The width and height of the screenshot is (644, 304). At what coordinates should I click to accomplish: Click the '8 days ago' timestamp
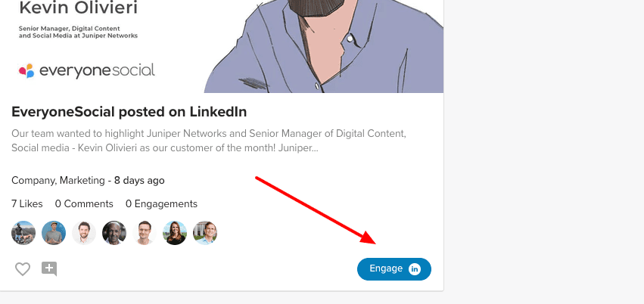139,181
